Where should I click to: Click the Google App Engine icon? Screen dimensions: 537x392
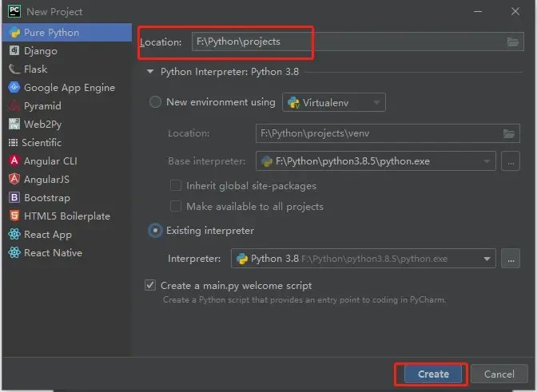14,88
